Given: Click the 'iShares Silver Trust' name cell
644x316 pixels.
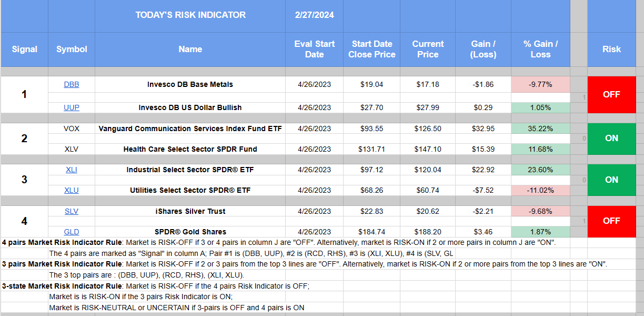Looking at the screenshot, I should point(190,211).
